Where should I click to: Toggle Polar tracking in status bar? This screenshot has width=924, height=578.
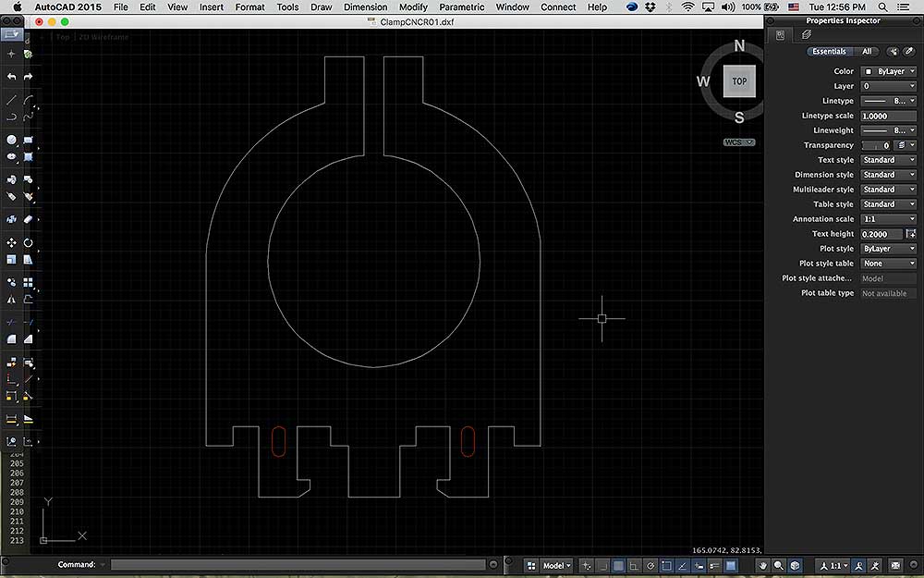(x=650, y=566)
